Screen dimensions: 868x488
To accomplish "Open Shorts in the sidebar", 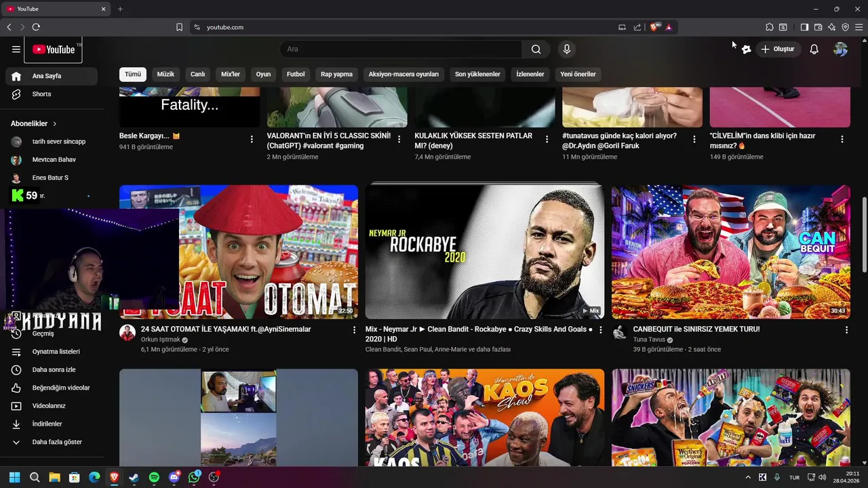I will [x=52, y=94].
